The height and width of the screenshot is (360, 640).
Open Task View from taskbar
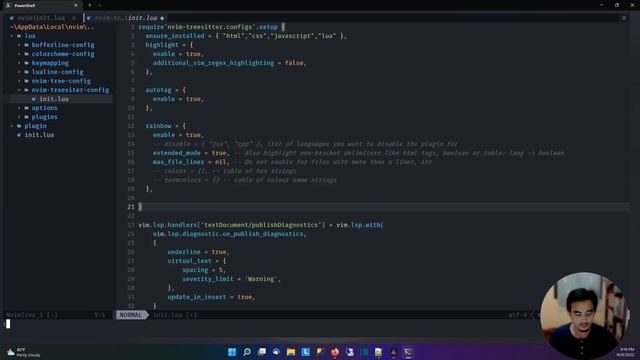point(262,352)
